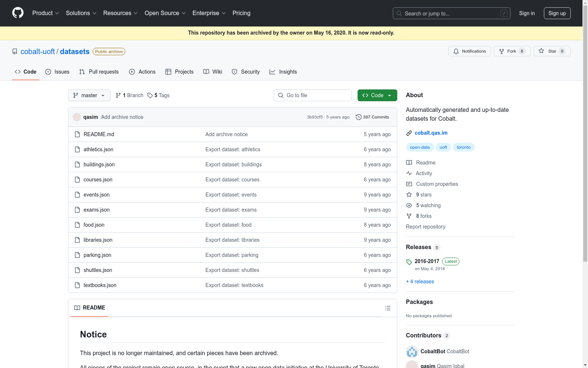Image resolution: width=588 pixels, height=368 pixels.
Task: Select the Code tab
Action: (x=26, y=72)
